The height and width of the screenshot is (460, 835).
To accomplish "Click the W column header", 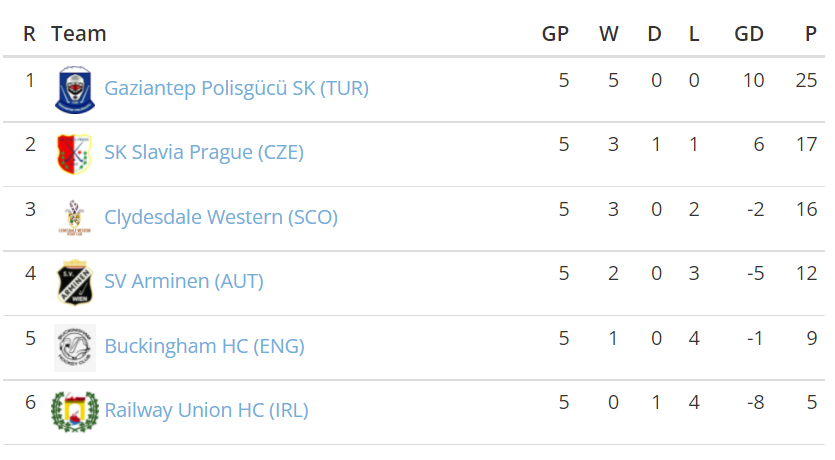I will 608,34.
